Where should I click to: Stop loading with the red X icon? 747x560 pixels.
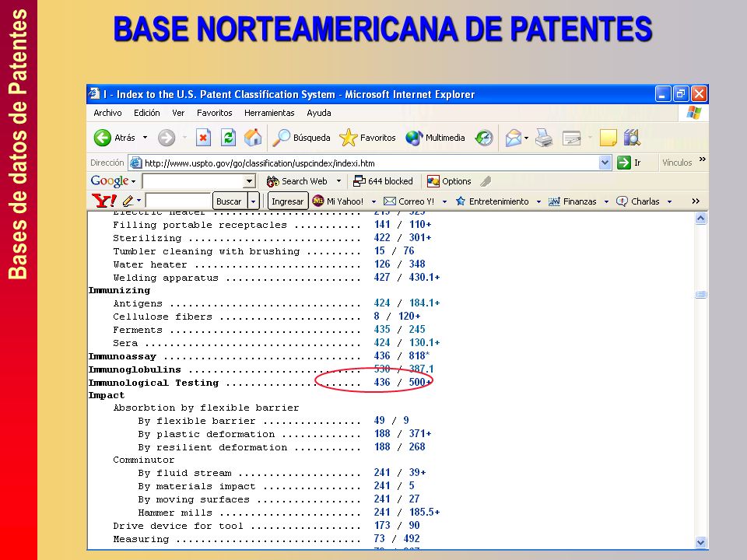coord(203,138)
